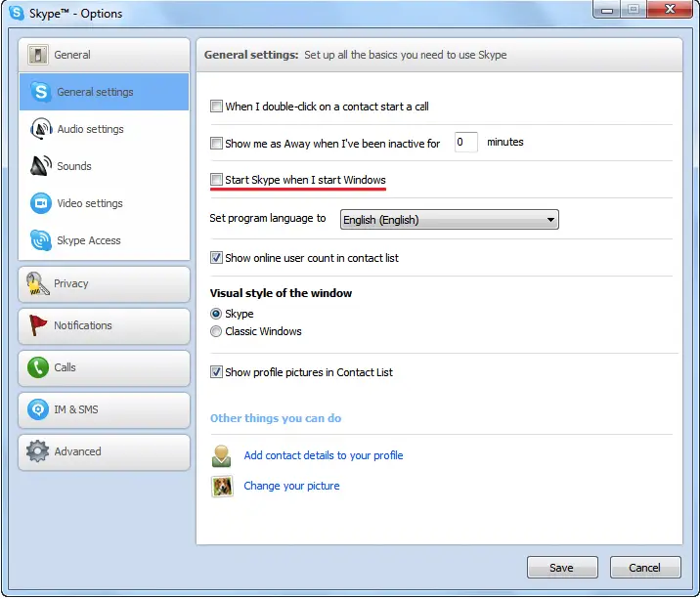Image resolution: width=700 pixels, height=599 pixels.
Task: Click the Save button
Action: [x=562, y=568]
